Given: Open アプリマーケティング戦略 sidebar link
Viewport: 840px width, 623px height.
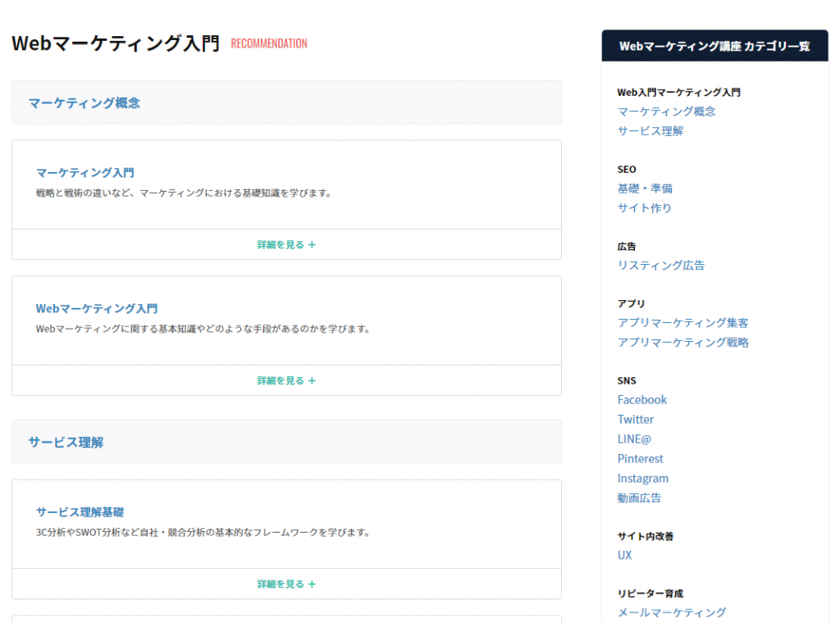Looking at the screenshot, I should (683, 343).
